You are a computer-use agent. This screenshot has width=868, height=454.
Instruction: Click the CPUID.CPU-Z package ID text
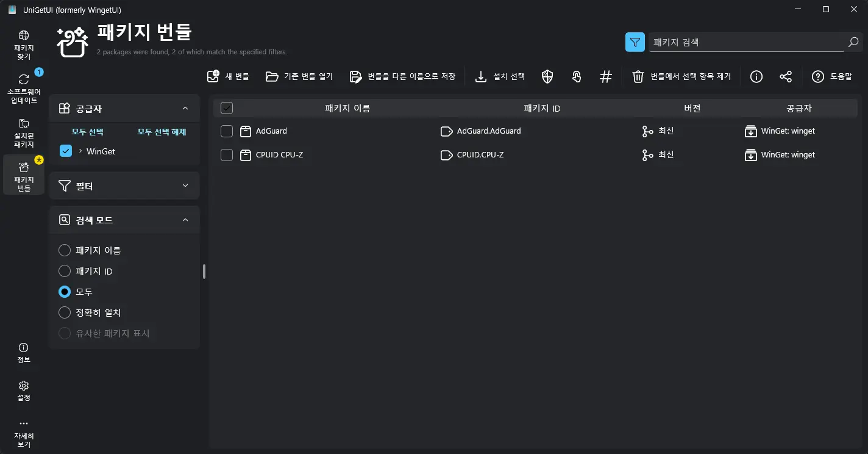point(480,155)
